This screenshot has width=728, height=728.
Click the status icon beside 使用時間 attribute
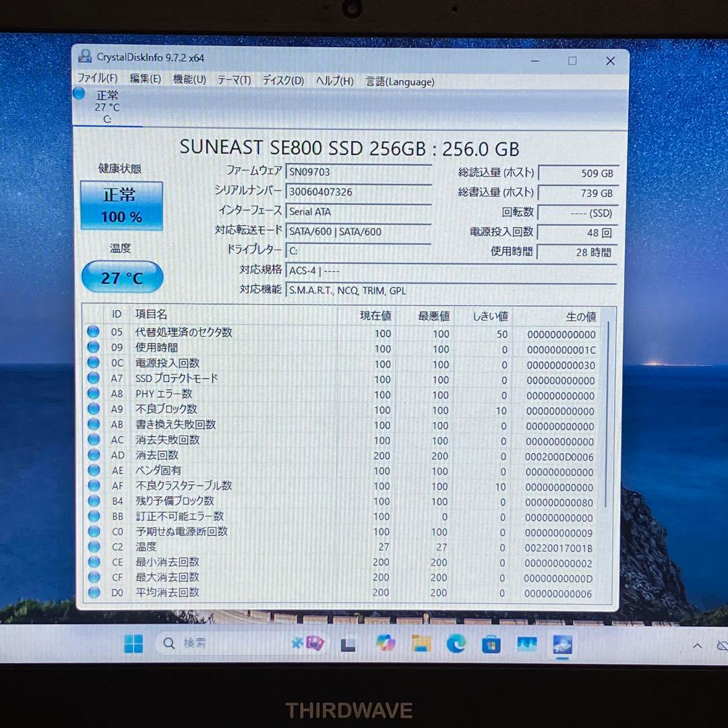click(93, 347)
